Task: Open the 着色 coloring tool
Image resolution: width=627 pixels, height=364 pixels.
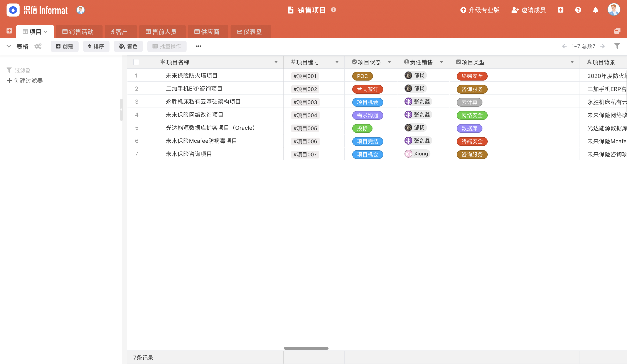Action: pyautogui.click(x=128, y=46)
